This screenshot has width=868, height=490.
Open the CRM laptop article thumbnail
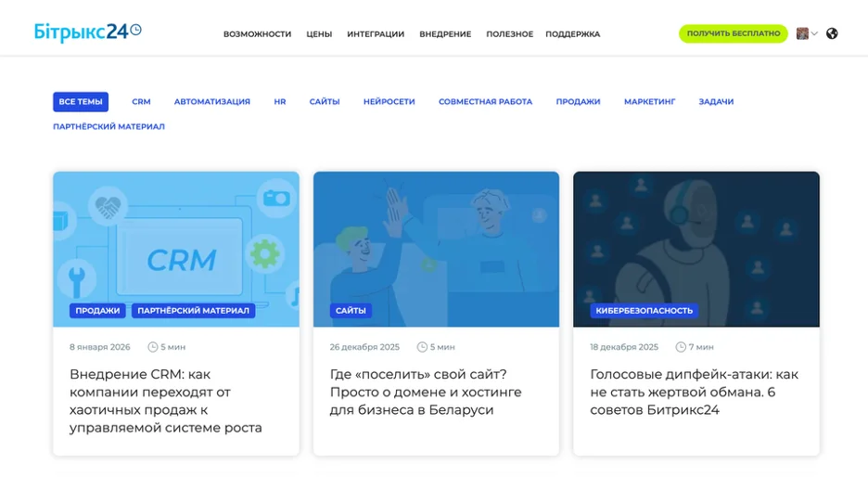pos(176,249)
